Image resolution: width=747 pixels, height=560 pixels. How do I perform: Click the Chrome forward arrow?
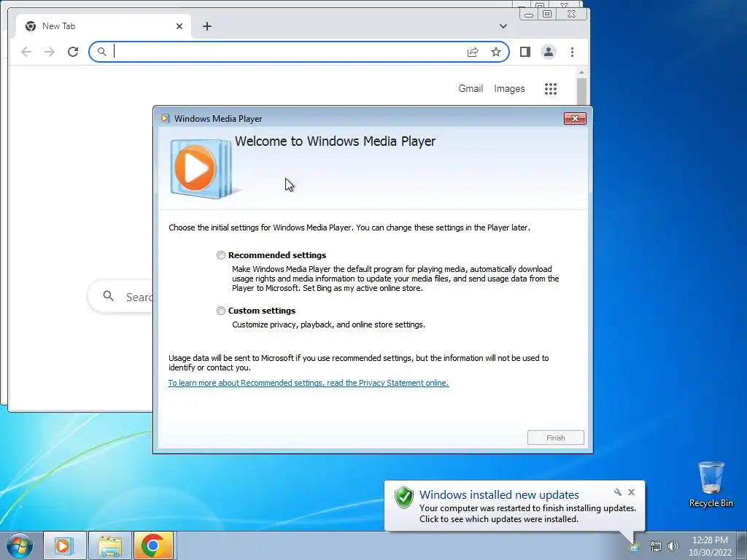pos(50,52)
